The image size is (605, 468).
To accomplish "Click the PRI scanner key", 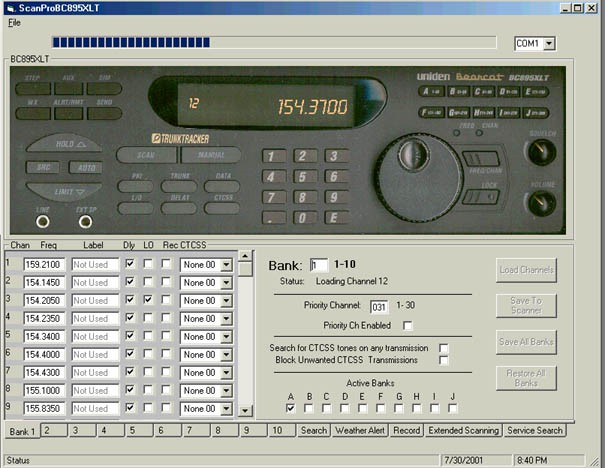I will pos(135,186).
